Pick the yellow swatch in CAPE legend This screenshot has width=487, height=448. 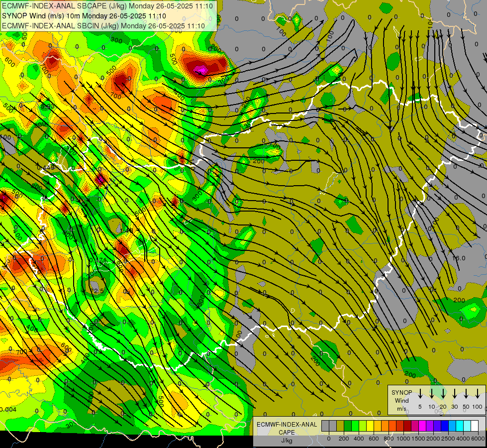(x=370, y=426)
